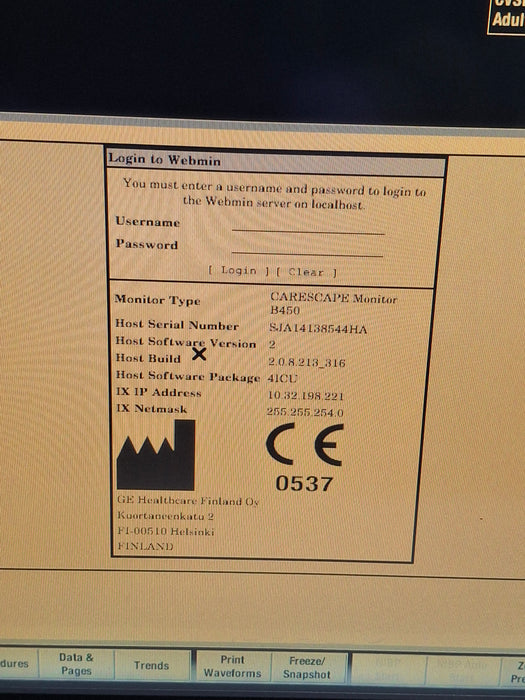The width and height of the screenshot is (525, 700).
Task: Click the CE mark symbol
Action: point(305,445)
